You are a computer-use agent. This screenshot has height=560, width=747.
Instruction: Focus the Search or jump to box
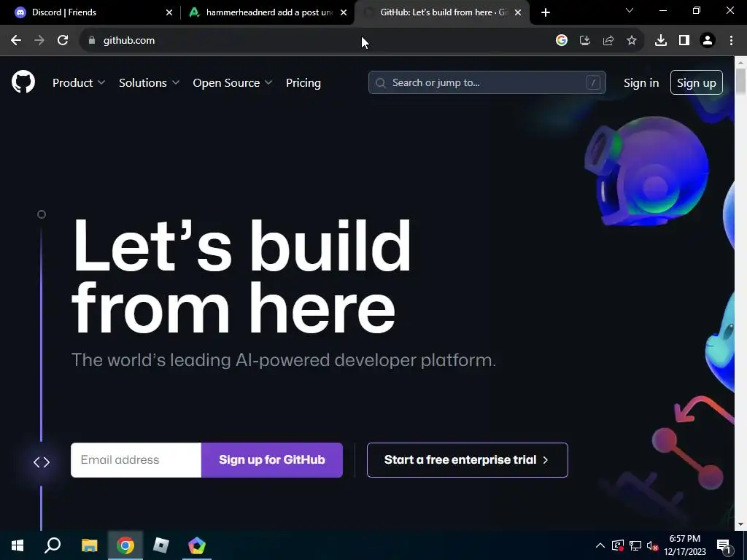point(487,83)
